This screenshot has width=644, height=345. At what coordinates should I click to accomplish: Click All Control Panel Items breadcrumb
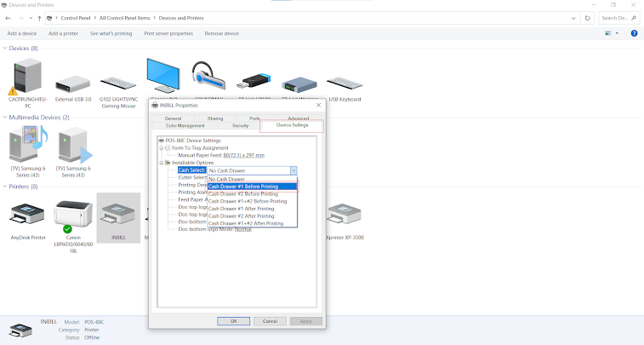coord(124,18)
